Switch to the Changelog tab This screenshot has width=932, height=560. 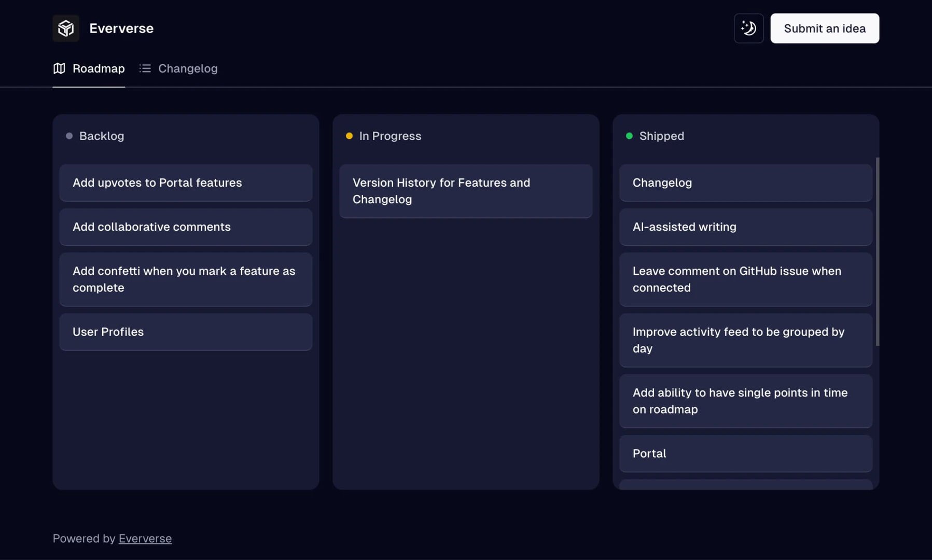[188, 68]
